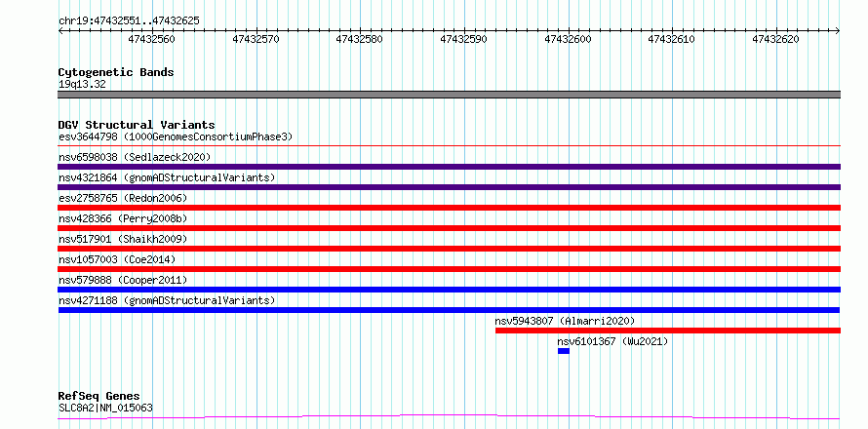The image size is (868, 429).
Task: Click the 19q13.32 band label
Action: pos(82,84)
